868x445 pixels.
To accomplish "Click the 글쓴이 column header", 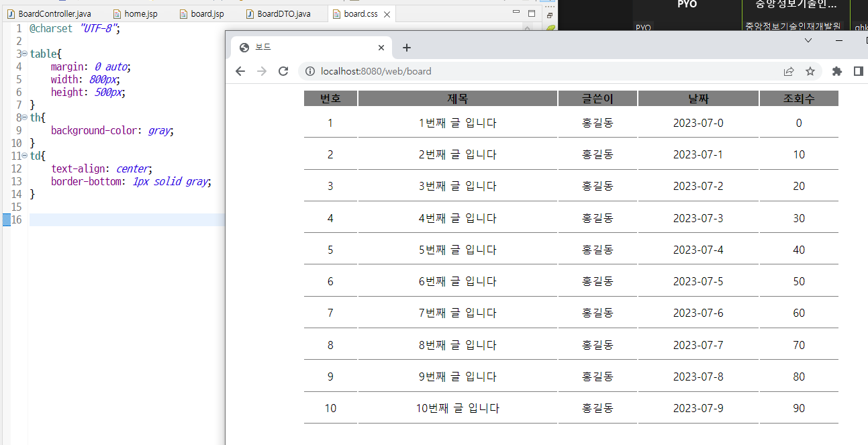I will point(597,99).
